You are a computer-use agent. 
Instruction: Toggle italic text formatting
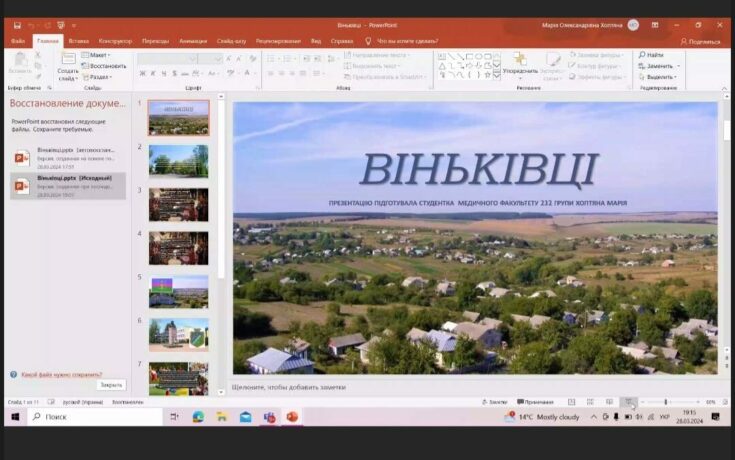[152, 73]
